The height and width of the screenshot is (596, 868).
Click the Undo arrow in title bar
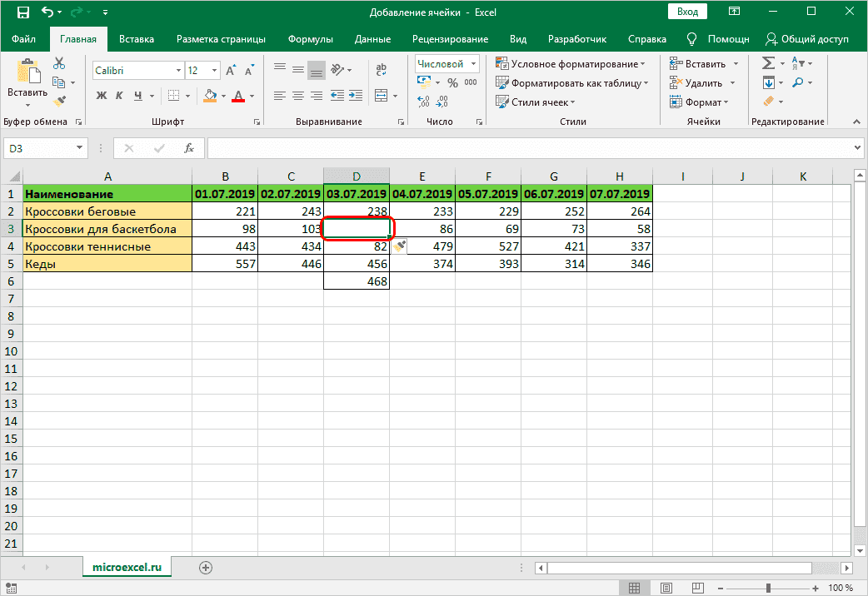48,12
